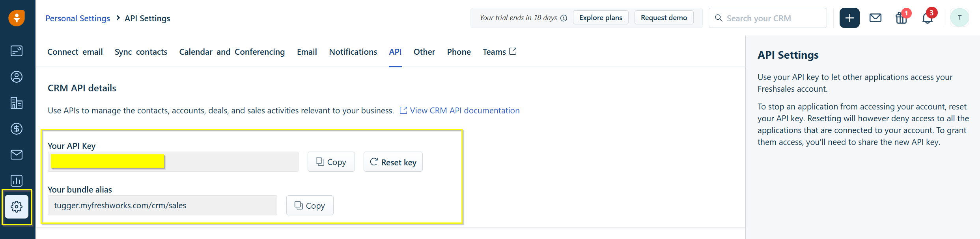
Task: Click the Freshsales logo icon
Action: (17, 18)
